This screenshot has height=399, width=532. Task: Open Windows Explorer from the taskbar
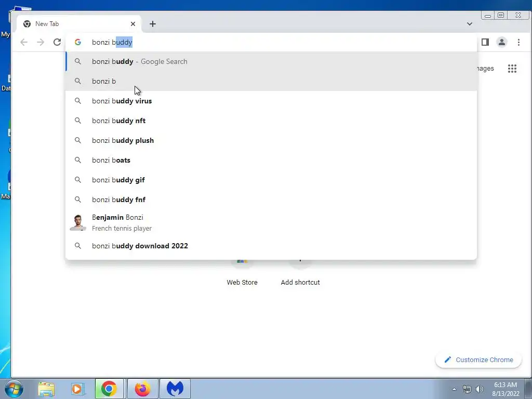[x=46, y=389]
